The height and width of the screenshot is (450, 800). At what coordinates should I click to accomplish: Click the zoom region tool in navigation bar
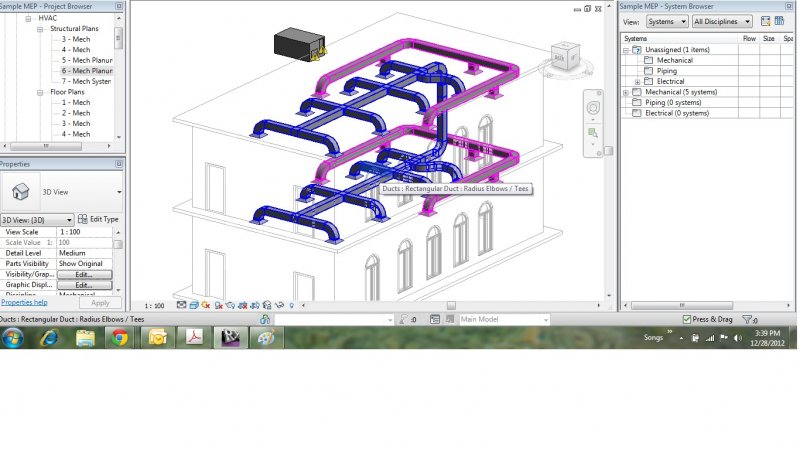tap(593, 133)
